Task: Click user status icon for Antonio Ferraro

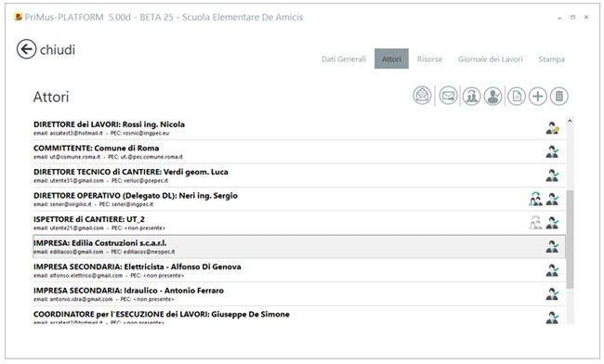Action: click(552, 294)
